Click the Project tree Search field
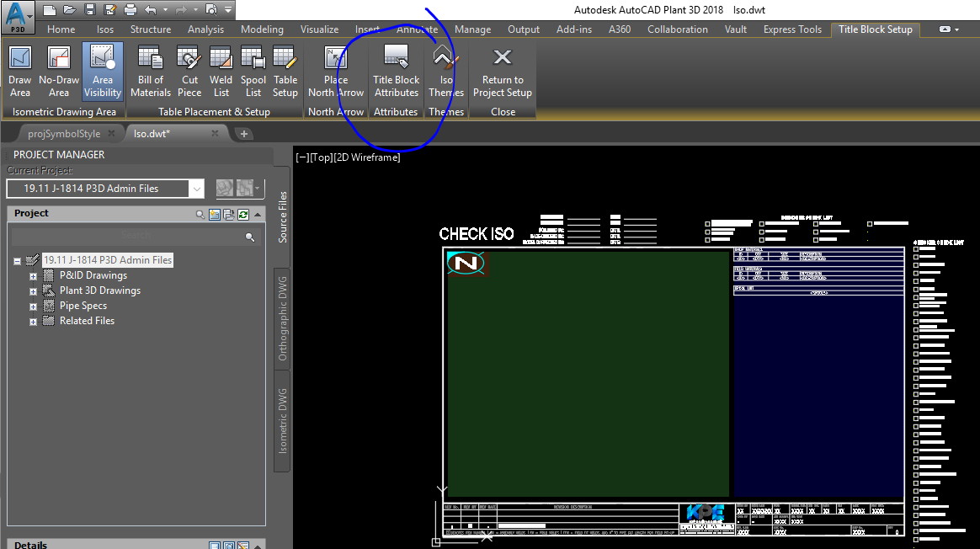980x549 pixels. click(x=136, y=236)
